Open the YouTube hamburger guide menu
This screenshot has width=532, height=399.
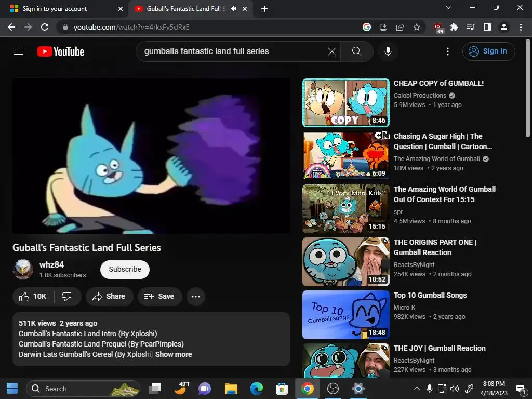point(19,51)
